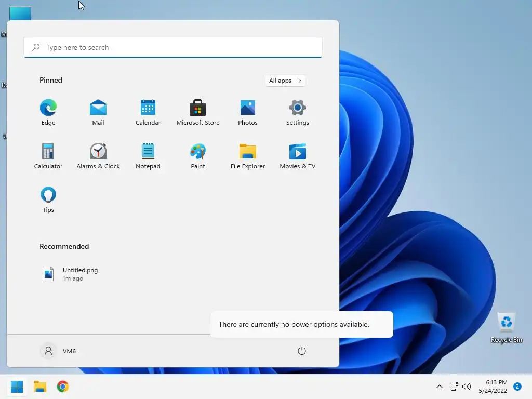Select the Recycle Bin desktop icon

[x=507, y=327]
